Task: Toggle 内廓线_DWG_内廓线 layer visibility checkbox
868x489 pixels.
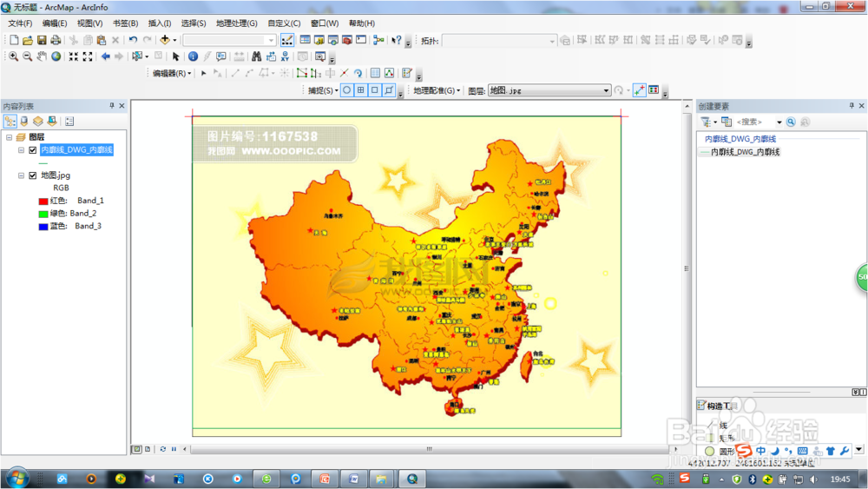Action: pyautogui.click(x=33, y=150)
